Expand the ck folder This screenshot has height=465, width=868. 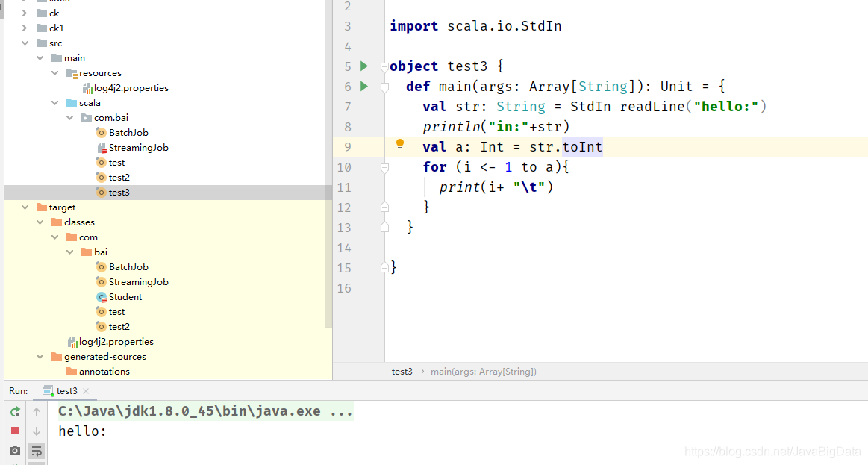tap(25, 13)
